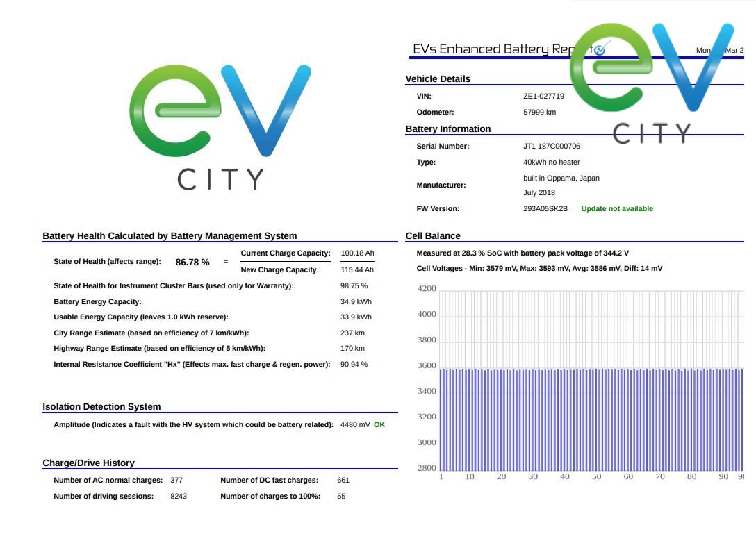
Task: Click the "State of Health (affects range):" label
Action: click(x=107, y=262)
